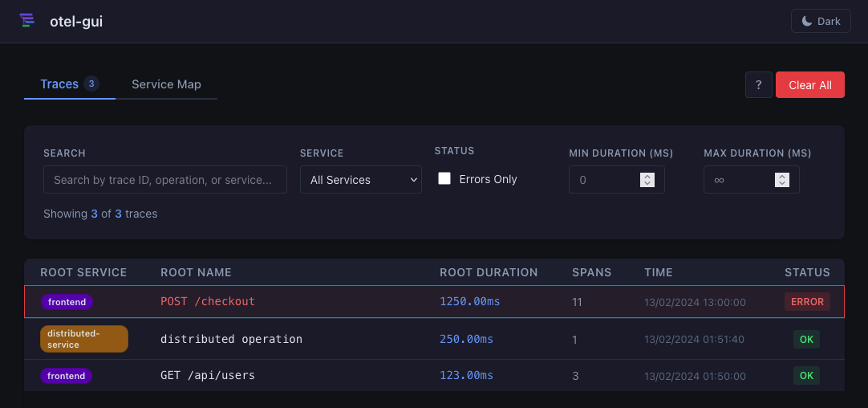Screen dimensions: 868x408
Task: Click the frontend badge in POST /checkout row
Action: [67, 301]
